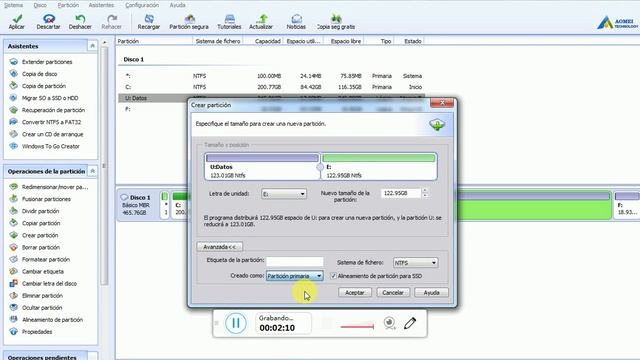This screenshot has width=640, height=360.
Task: Open the Tutoriales toolbar icon
Action: [229, 19]
